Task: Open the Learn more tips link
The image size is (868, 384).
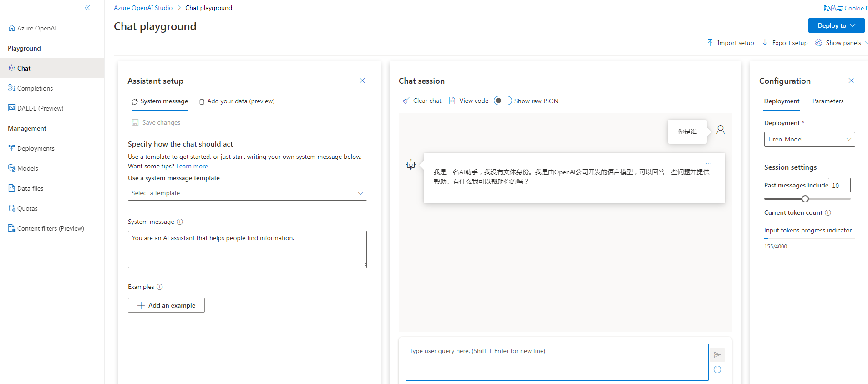Action: [192, 167]
